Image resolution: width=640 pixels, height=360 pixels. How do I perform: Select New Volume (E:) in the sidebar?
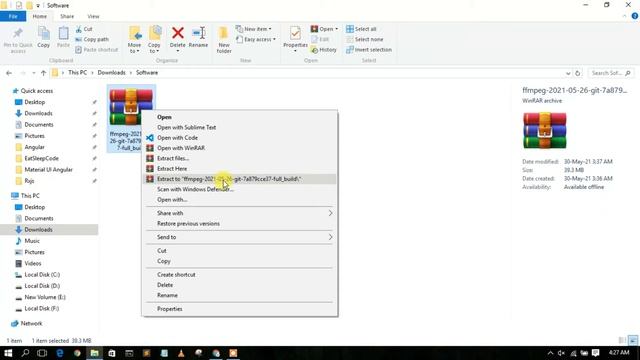click(45, 297)
